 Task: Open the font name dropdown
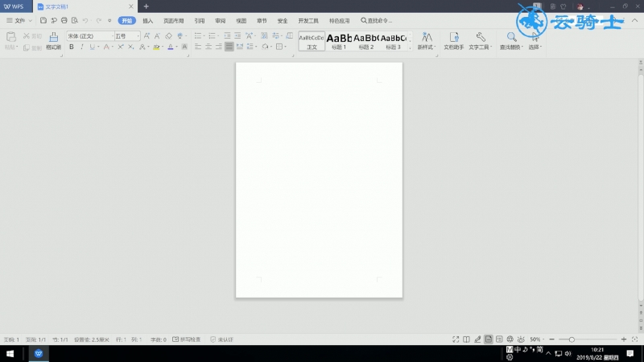112,36
